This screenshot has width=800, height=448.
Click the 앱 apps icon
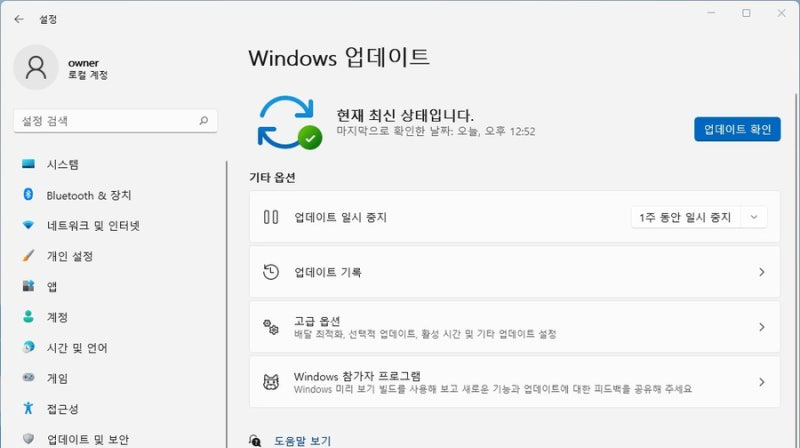coord(29,286)
